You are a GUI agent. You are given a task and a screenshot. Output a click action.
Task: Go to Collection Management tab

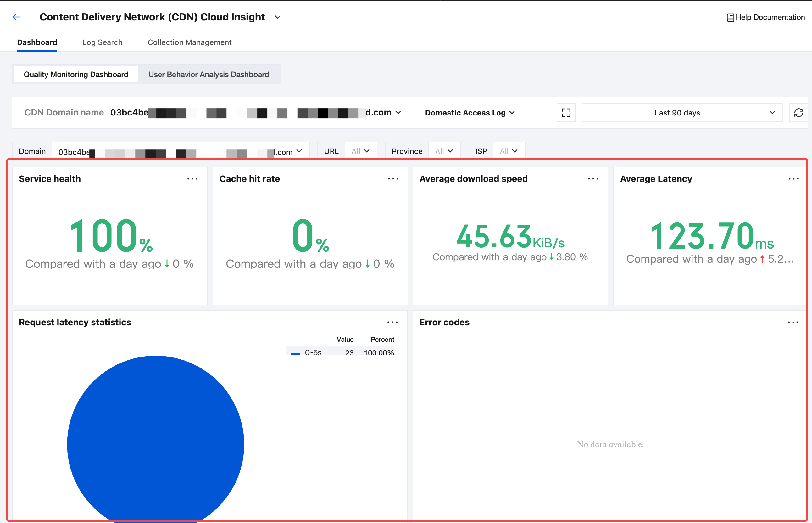tap(189, 42)
